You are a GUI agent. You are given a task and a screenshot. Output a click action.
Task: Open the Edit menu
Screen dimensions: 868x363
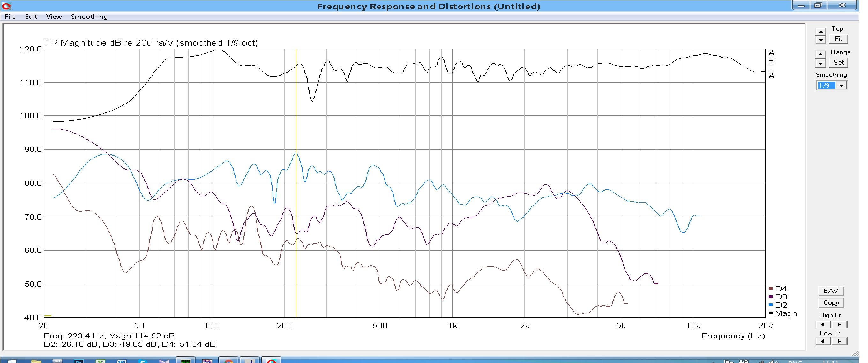click(31, 17)
